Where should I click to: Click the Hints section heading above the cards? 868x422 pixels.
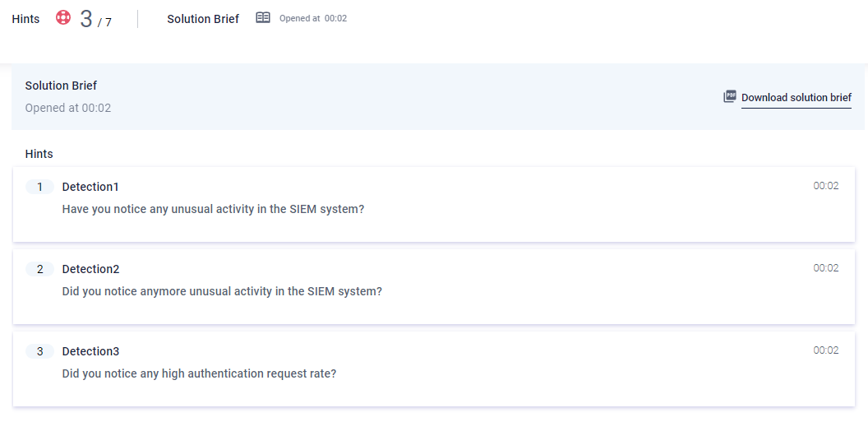coord(39,154)
